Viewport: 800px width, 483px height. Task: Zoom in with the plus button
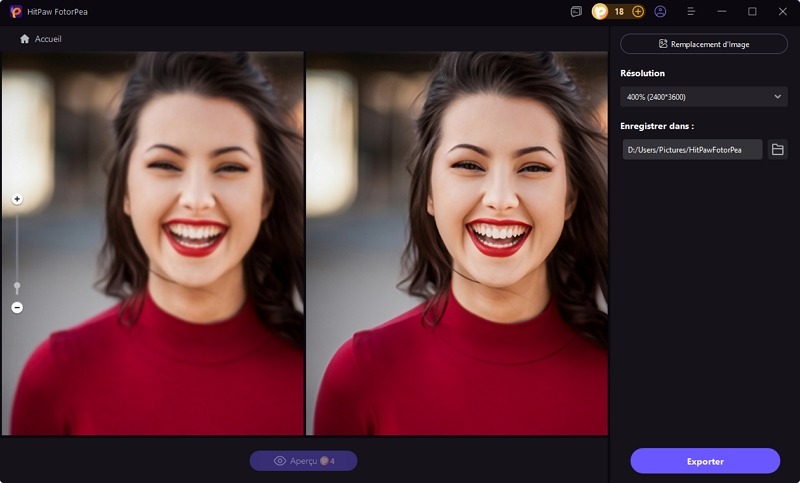tap(17, 199)
